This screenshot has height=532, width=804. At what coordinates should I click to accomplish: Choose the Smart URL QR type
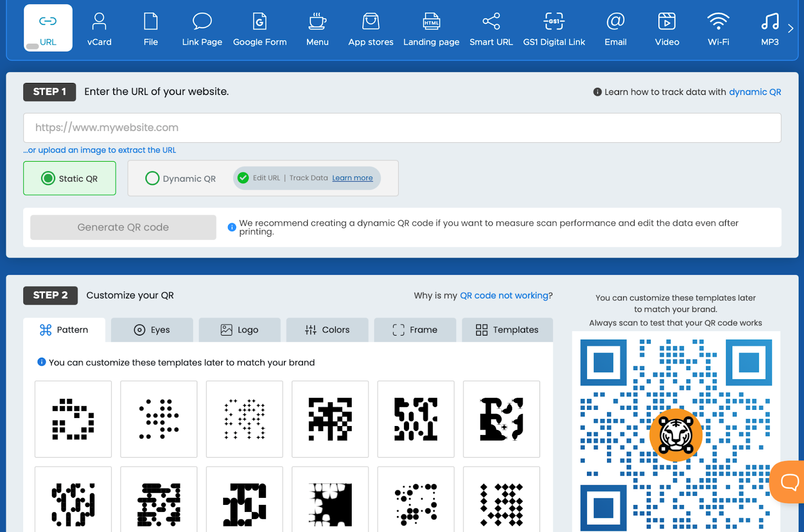(491, 29)
